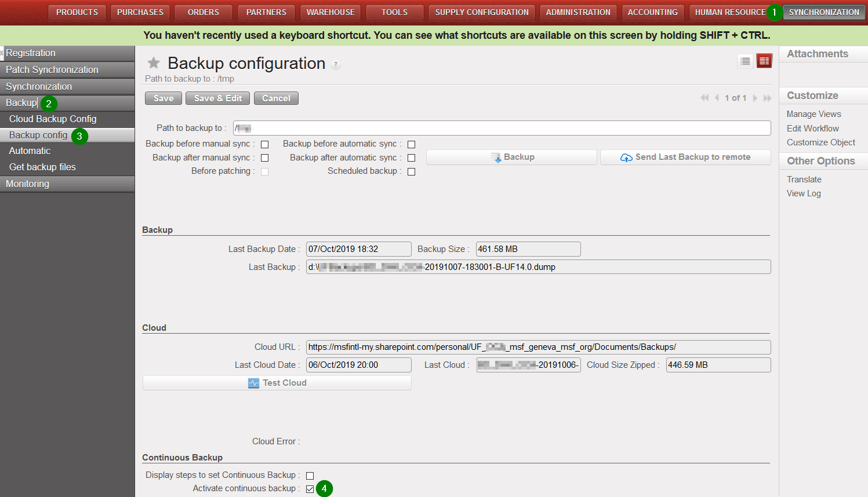Click the Path to backup to field
Screen dimensions: 868x497
pyautogui.click(x=502, y=128)
